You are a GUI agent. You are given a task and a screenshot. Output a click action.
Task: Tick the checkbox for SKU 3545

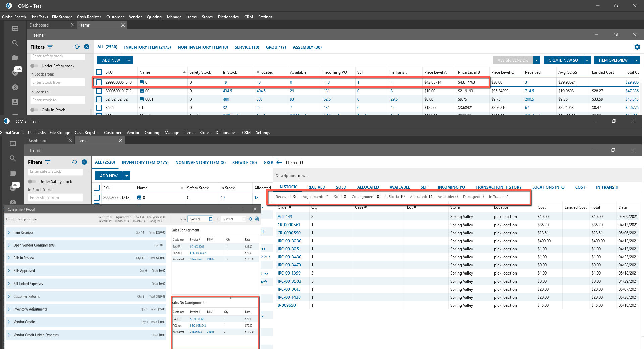[x=99, y=108]
